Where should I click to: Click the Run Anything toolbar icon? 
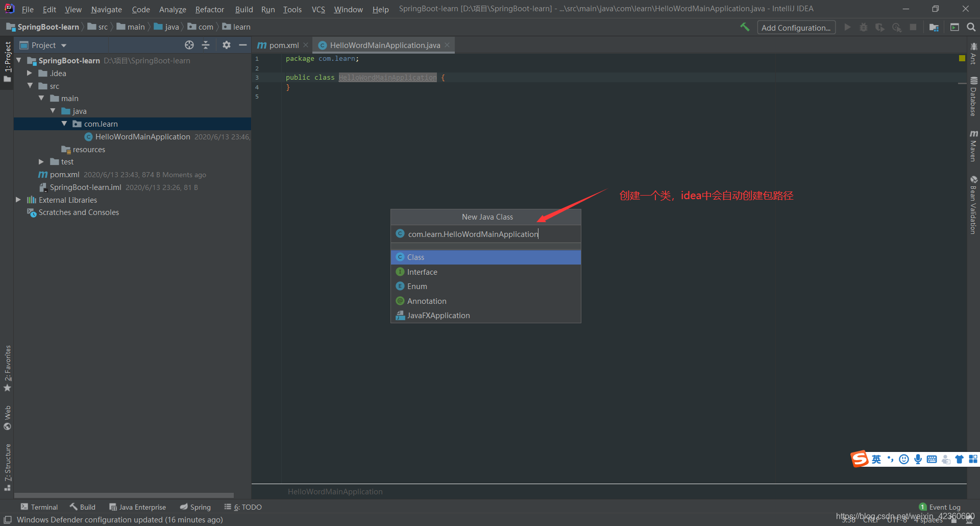(x=954, y=27)
